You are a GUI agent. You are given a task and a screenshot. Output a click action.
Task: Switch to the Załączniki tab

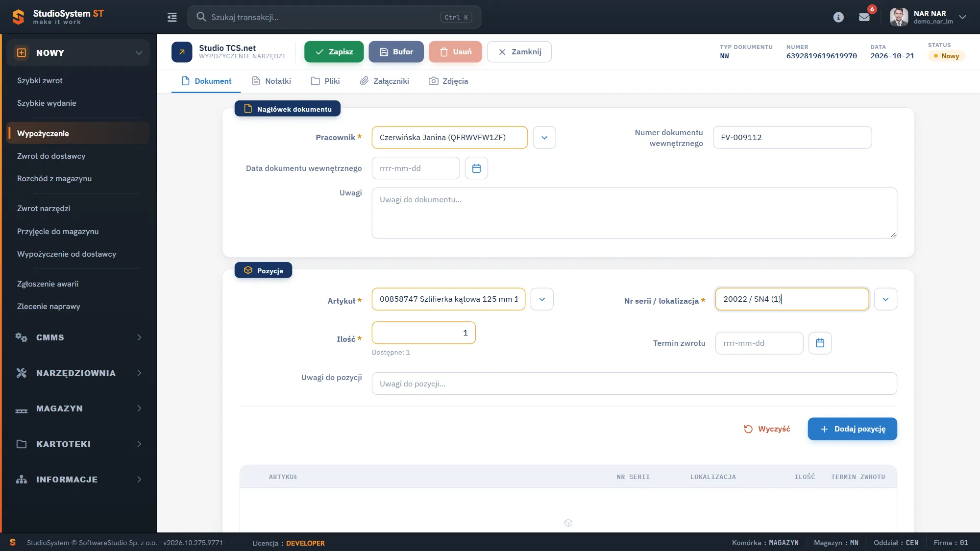[384, 81]
